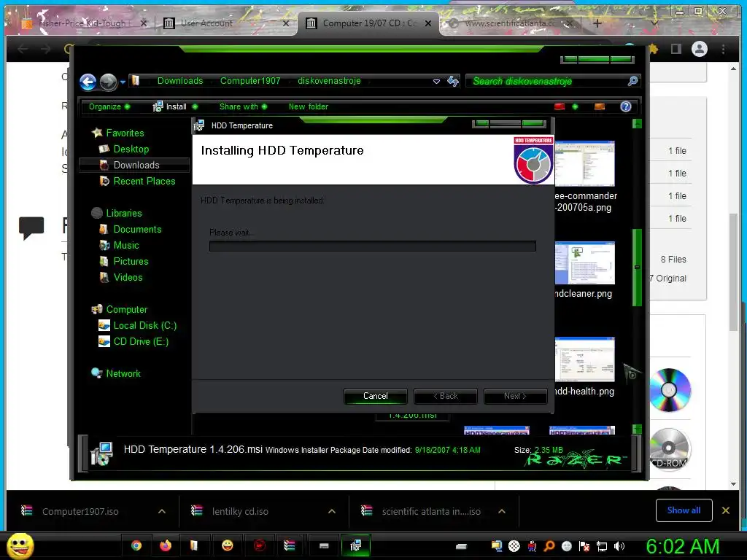This screenshot has width=747, height=560.
Task: Select the free-commander png thumbnail
Action: pyautogui.click(x=584, y=164)
